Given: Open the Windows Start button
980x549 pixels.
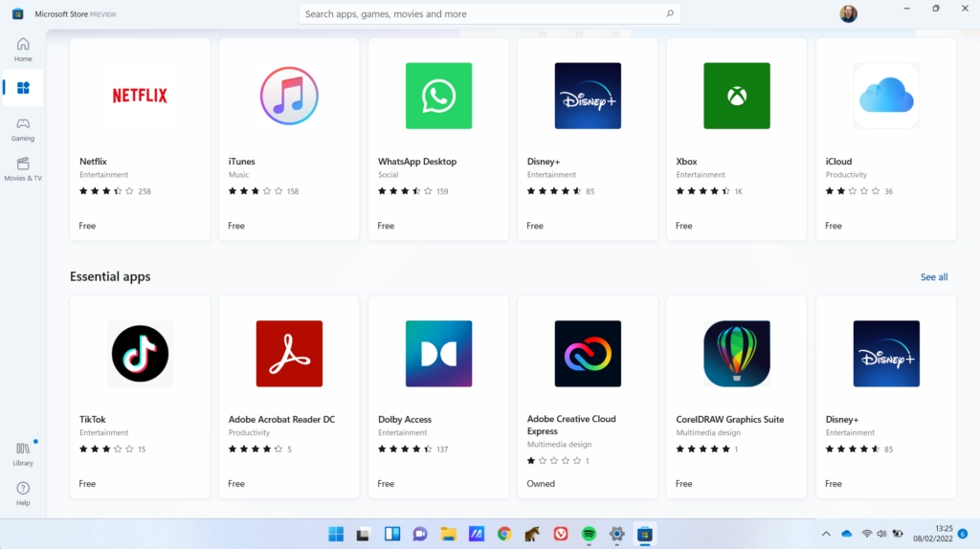Looking at the screenshot, I should (336, 534).
